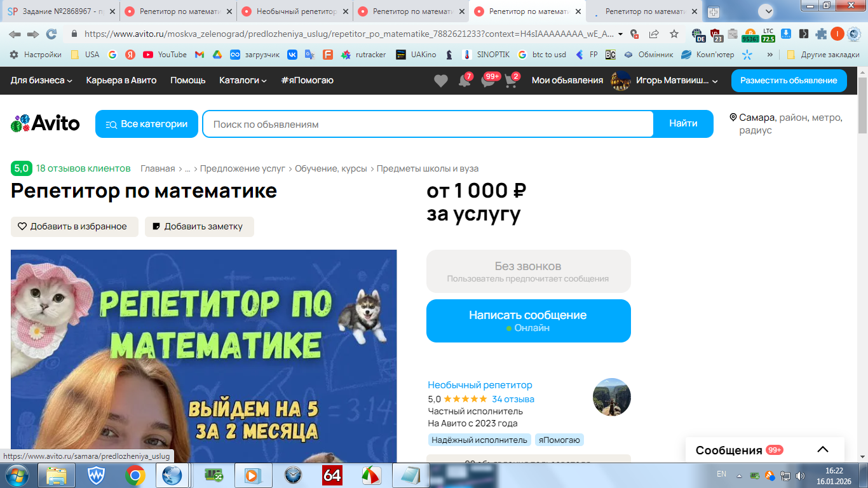Screen dimensions: 868x488
Task: Open the 'Карьера в Авито' menu link
Action: coord(121,80)
